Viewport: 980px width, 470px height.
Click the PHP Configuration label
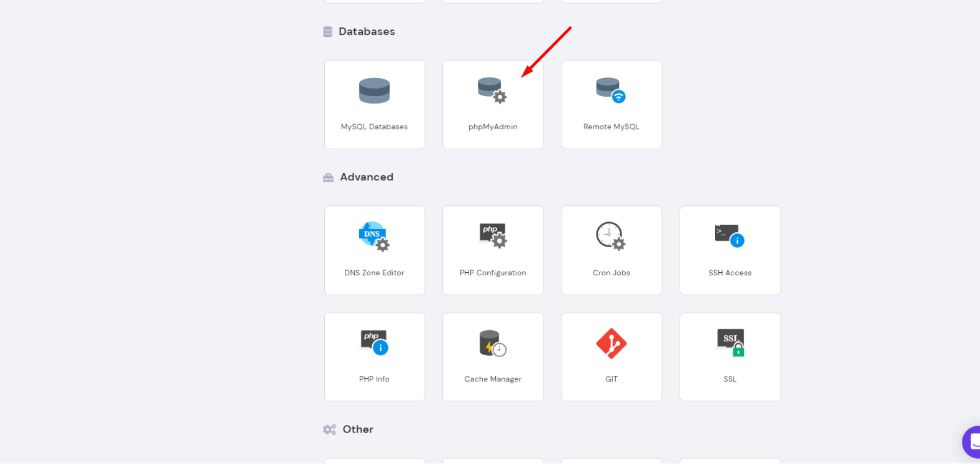coord(493,273)
